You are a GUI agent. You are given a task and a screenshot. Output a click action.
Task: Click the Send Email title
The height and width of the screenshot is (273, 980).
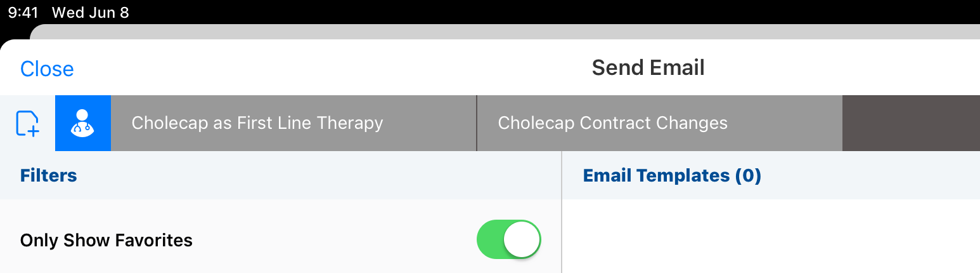tap(648, 67)
